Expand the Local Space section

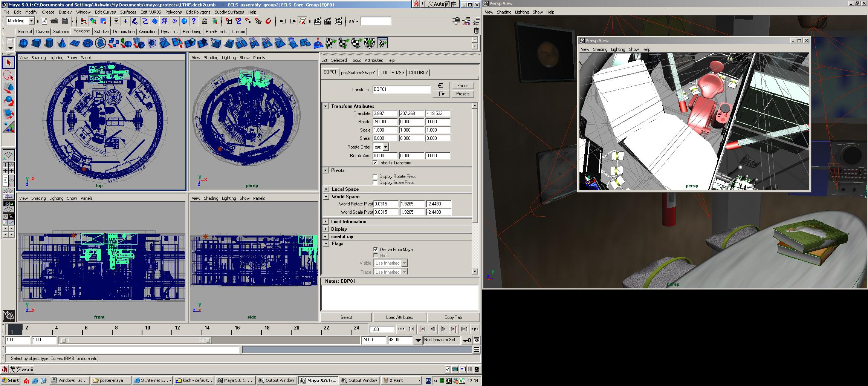(x=326, y=189)
